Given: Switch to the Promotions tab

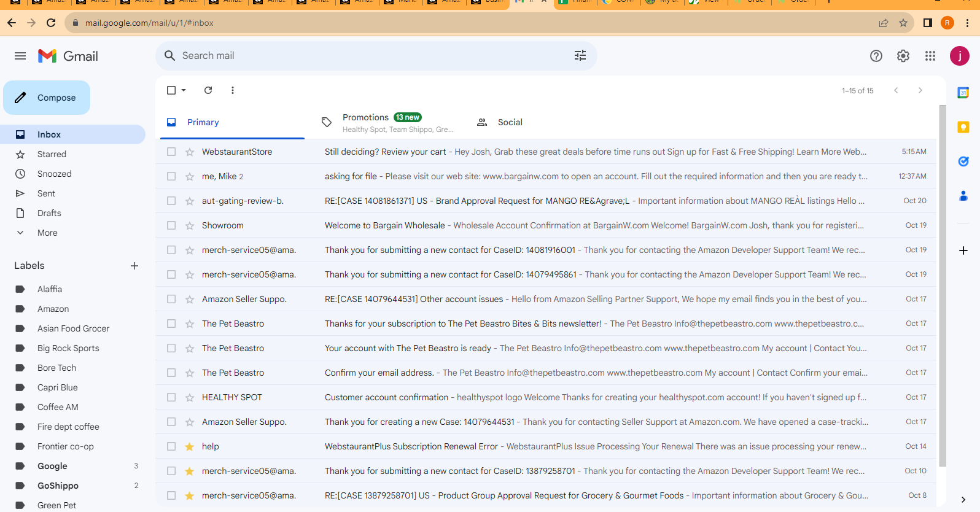Looking at the screenshot, I should pos(387,122).
